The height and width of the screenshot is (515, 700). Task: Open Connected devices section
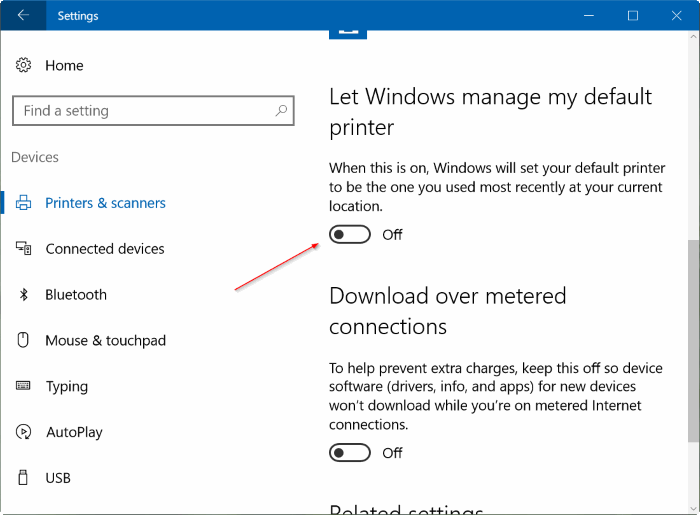point(105,249)
